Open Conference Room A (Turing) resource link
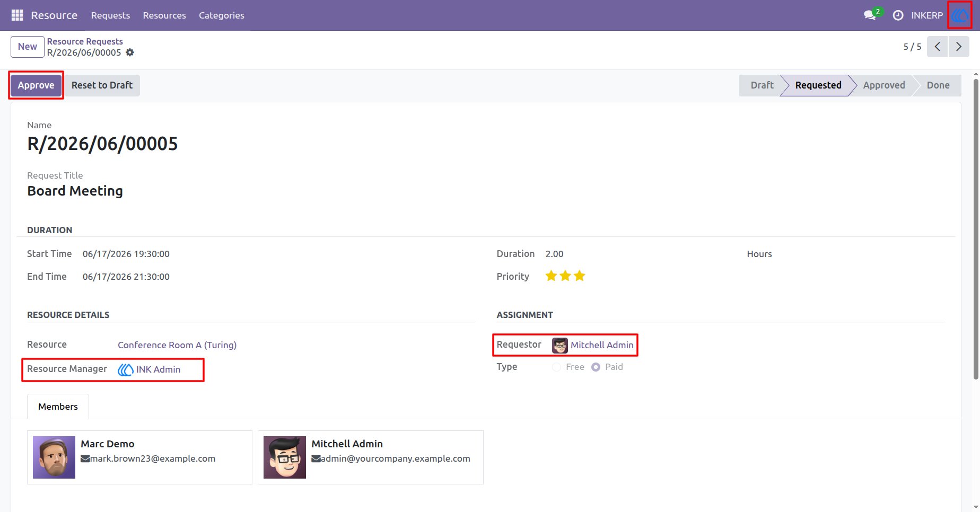Screen dimensions: 980x512 click(x=177, y=345)
